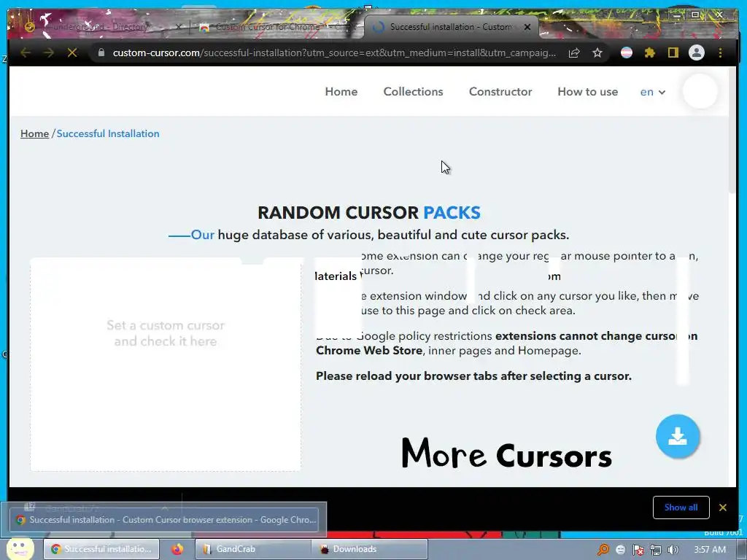Go forward with the forward arrow
Image resolution: width=747 pixels, height=560 pixels.
click(49, 52)
